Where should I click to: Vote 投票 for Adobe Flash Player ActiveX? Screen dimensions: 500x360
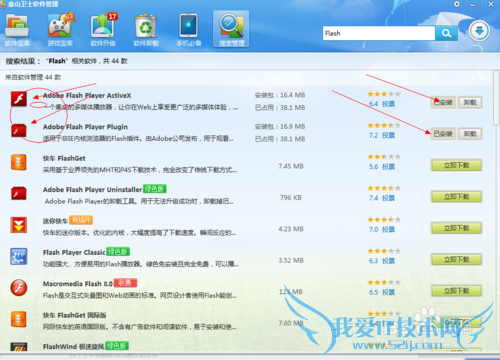coord(388,104)
